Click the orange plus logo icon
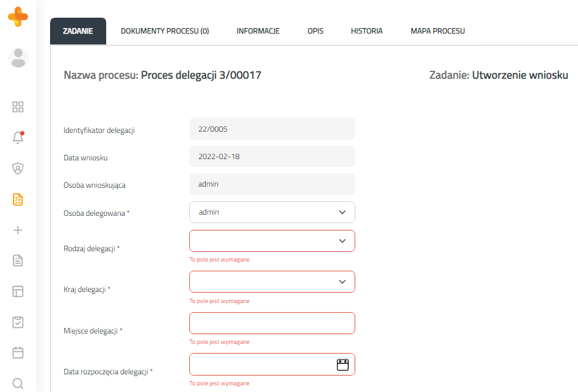The height and width of the screenshot is (392, 578). (18, 16)
